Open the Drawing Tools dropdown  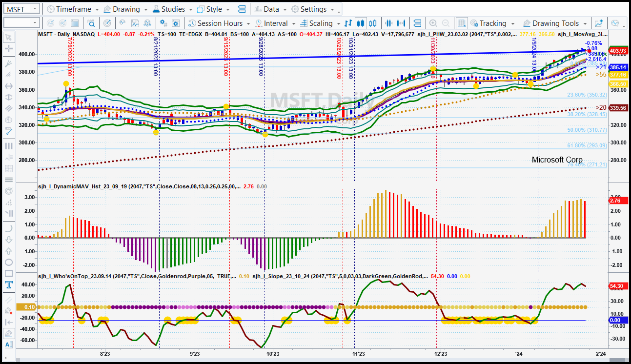[x=555, y=23]
